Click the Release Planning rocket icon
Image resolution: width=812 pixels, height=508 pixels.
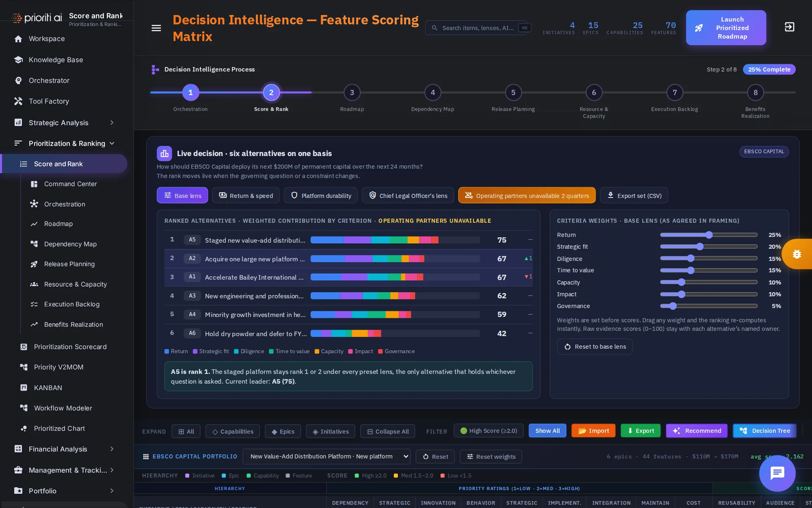pyautogui.click(x=34, y=264)
